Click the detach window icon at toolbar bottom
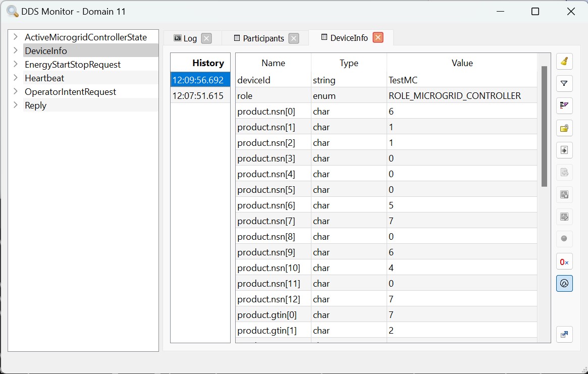The width and height of the screenshot is (588, 374). click(564, 334)
